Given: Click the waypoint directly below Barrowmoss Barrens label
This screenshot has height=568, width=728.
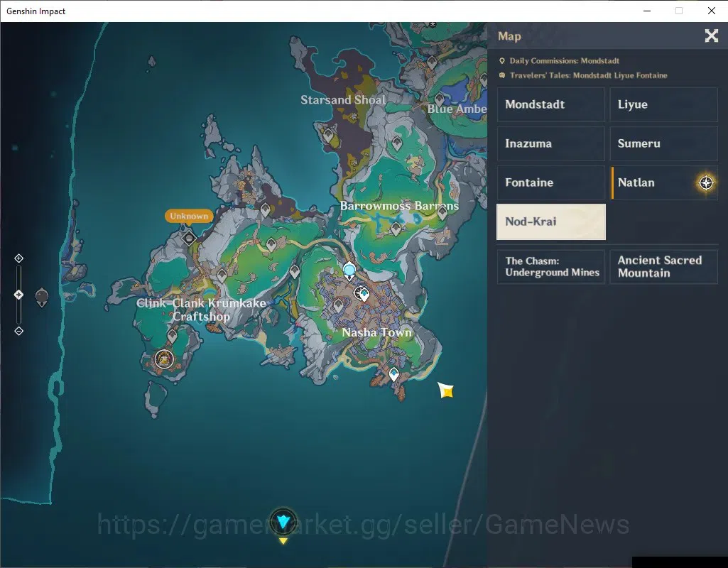Looking at the screenshot, I should [x=396, y=229].
